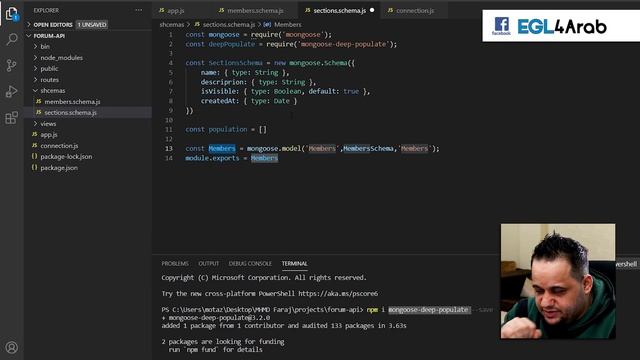640x360 pixels.
Task: Click braces icon of package-lock.json
Action: 35,156
